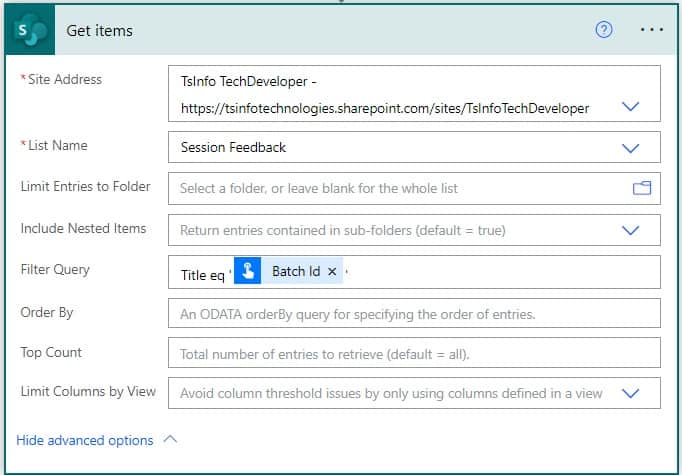Click the chevron beside Hide advanced options
Viewport: 682px width, 475px height.
click(x=170, y=439)
